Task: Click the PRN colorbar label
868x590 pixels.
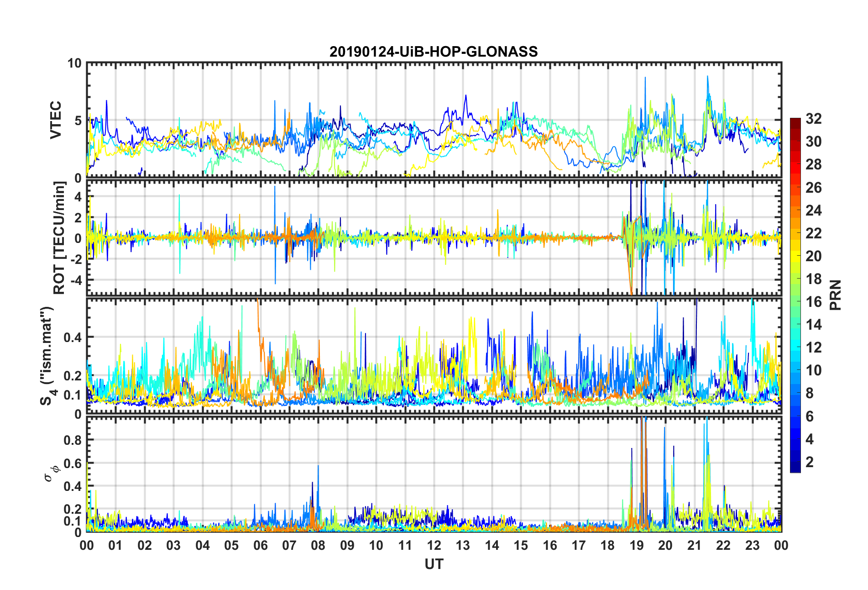Action: [x=835, y=295]
